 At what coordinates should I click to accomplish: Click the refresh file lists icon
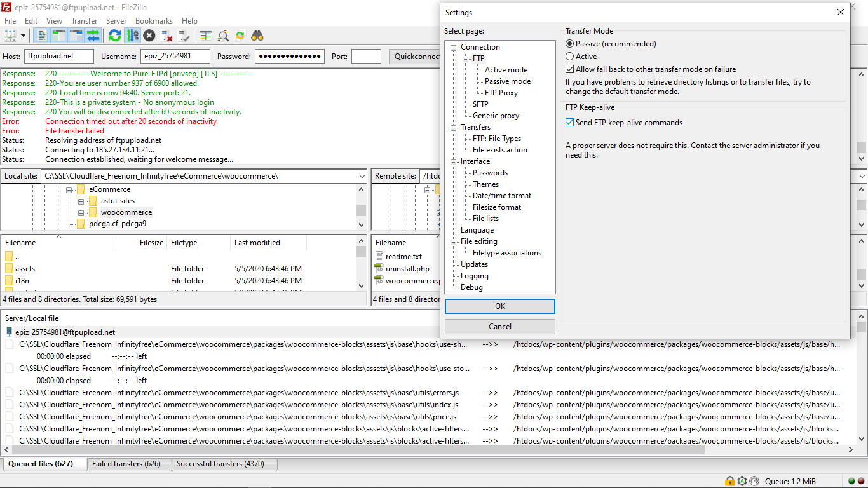click(114, 36)
